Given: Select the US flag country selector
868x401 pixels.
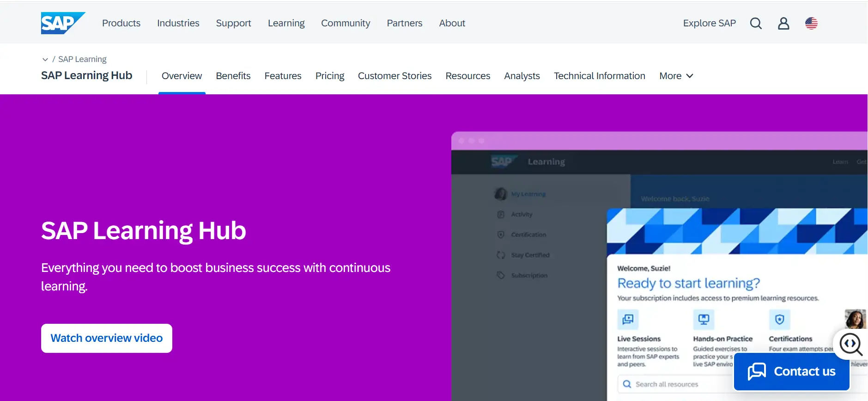Looking at the screenshot, I should pos(811,23).
